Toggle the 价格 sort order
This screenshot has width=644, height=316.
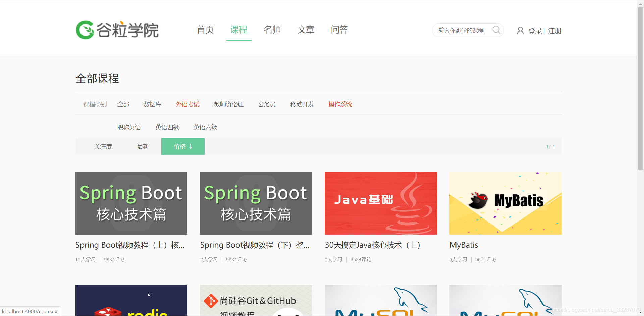pos(183,146)
